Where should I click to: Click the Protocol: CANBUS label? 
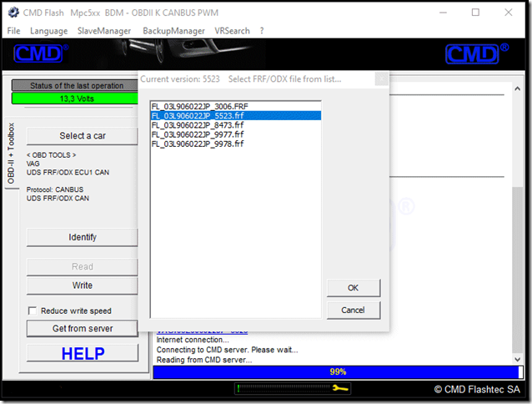55,189
